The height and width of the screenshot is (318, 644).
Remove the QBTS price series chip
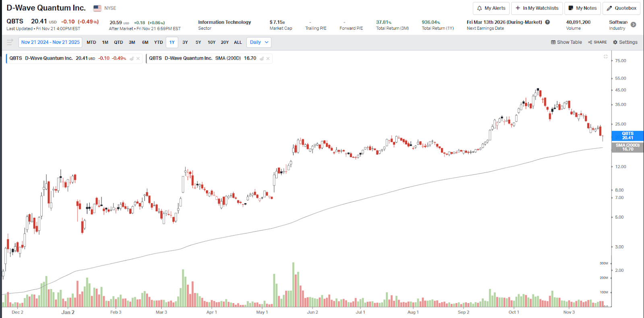pyautogui.click(x=138, y=59)
